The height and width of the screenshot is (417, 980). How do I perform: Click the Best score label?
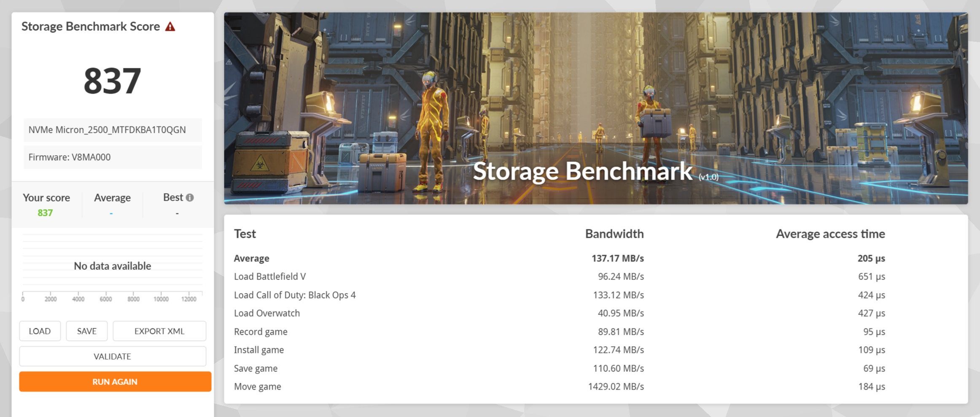coord(173,197)
